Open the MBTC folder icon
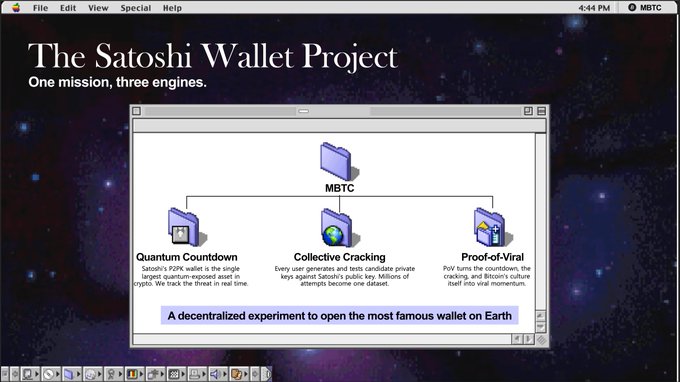This screenshot has height=382, width=680. 339,162
